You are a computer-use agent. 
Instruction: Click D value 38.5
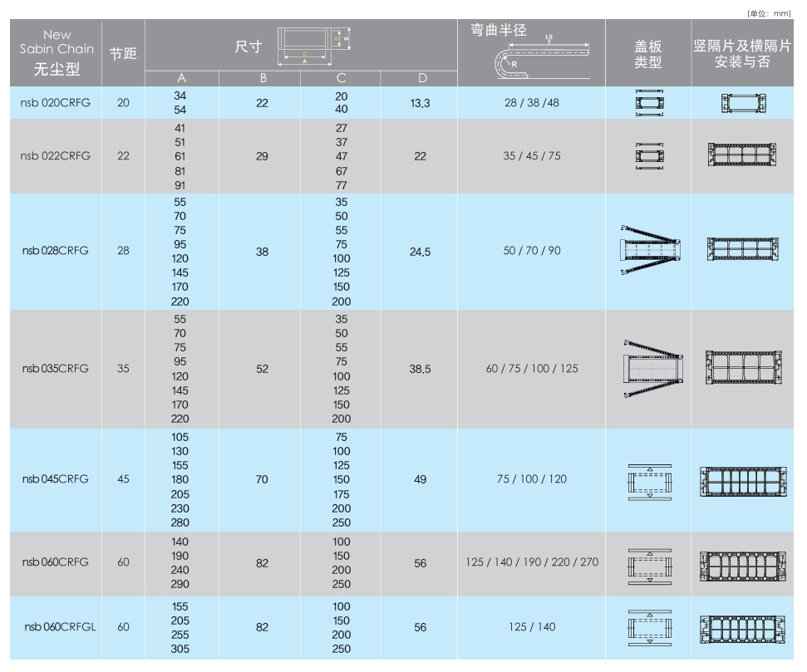coord(420,369)
